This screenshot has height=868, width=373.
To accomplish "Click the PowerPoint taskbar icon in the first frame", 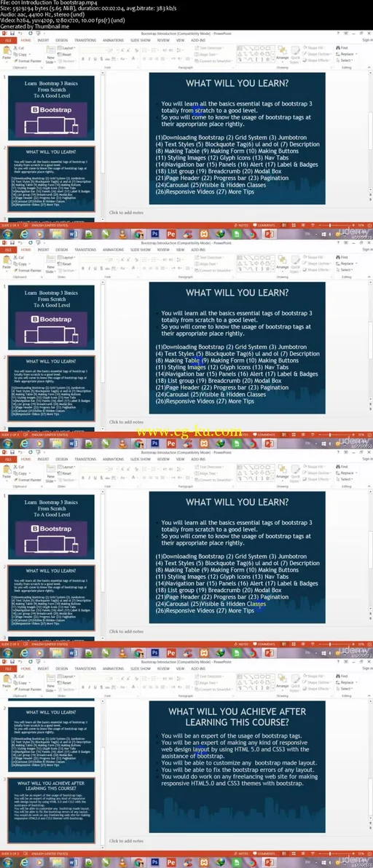I will 269,234.
